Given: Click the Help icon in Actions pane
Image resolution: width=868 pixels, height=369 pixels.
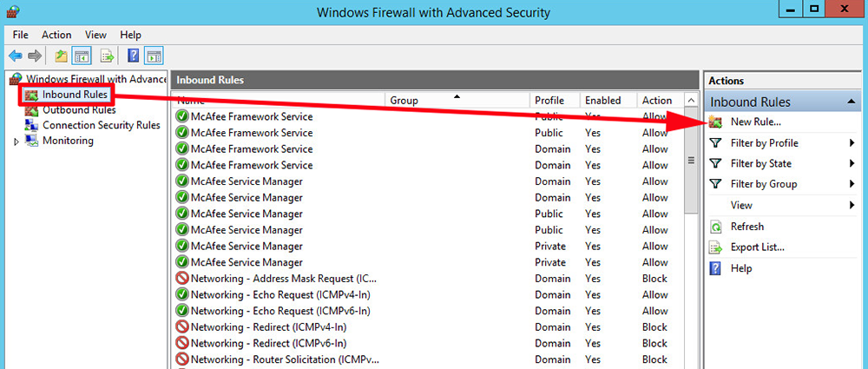Looking at the screenshot, I should tap(716, 268).
